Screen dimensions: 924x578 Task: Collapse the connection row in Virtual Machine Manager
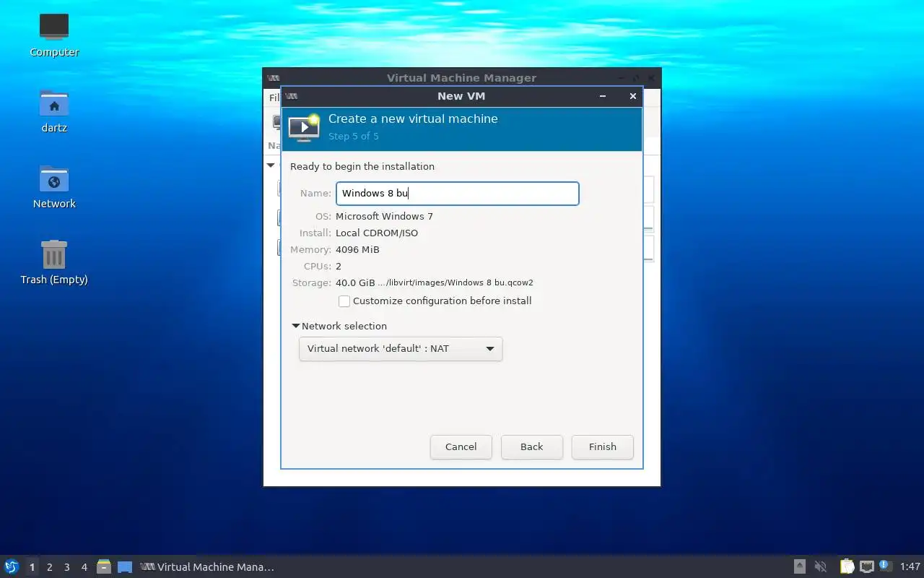click(271, 165)
